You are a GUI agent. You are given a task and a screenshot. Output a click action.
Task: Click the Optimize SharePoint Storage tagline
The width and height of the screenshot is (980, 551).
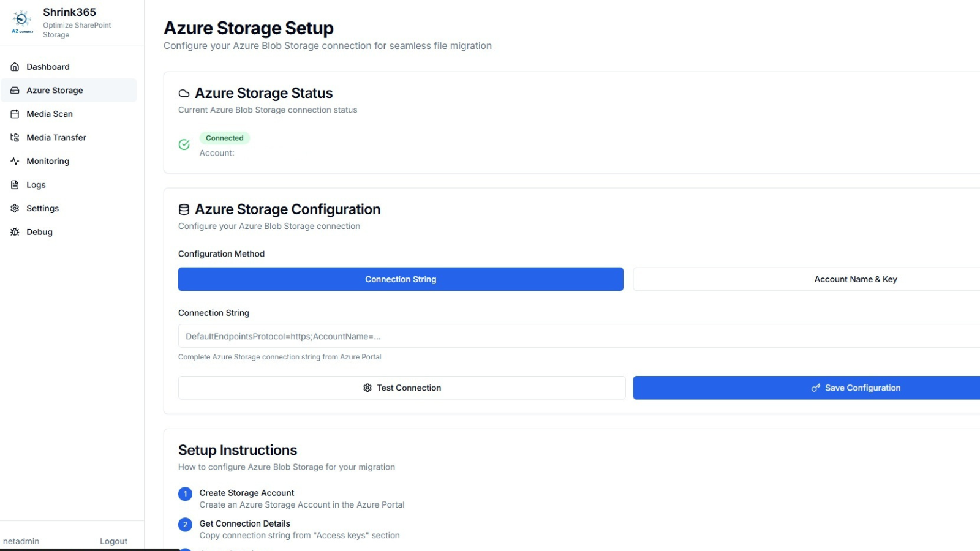pos(77,30)
